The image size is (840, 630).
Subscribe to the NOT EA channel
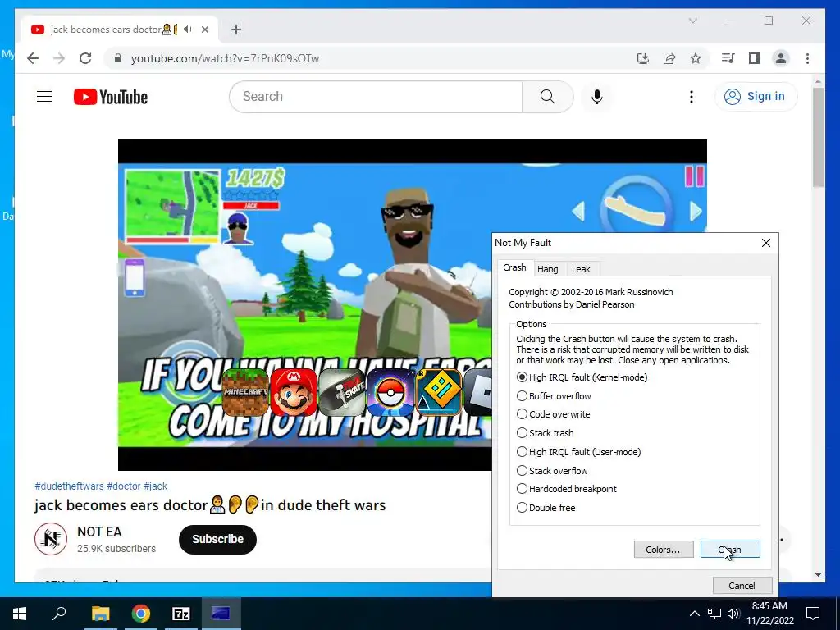pos(217,539)
